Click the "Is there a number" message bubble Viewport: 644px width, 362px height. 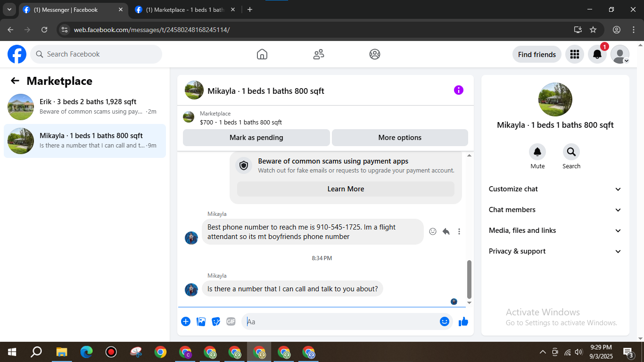[293, 289]
